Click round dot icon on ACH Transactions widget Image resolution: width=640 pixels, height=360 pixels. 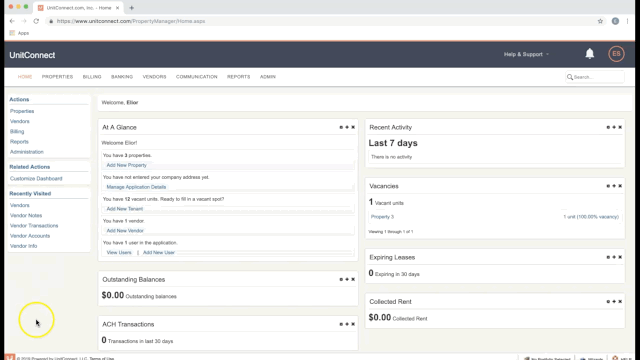(341, 324)
